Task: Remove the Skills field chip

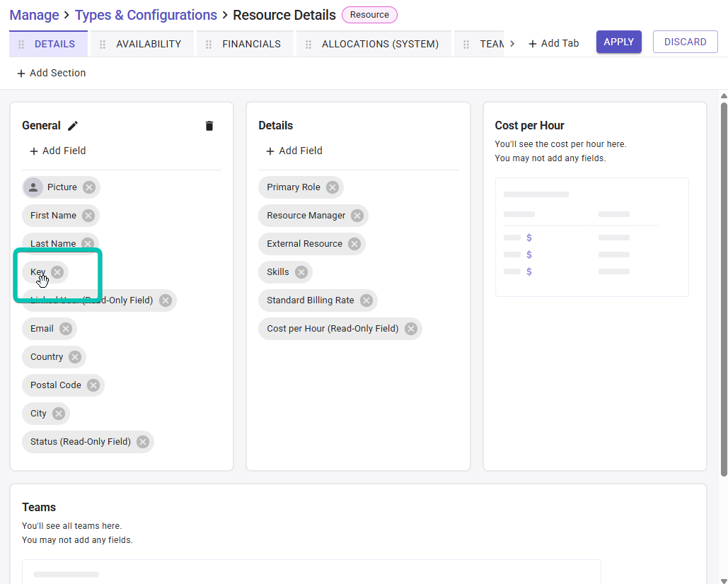Action: click(x=301, y=272)
